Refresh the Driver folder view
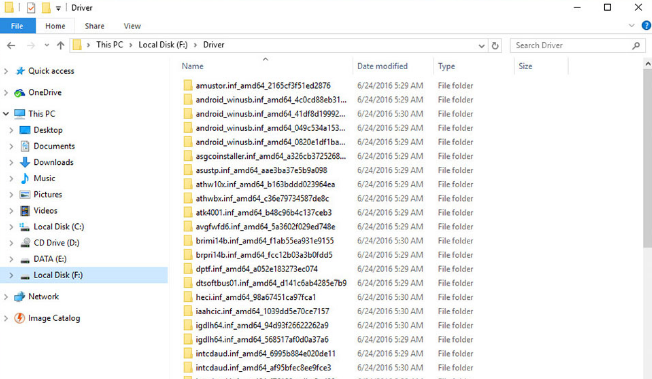This screenshot has height=379, width=652. pos(495,45)
